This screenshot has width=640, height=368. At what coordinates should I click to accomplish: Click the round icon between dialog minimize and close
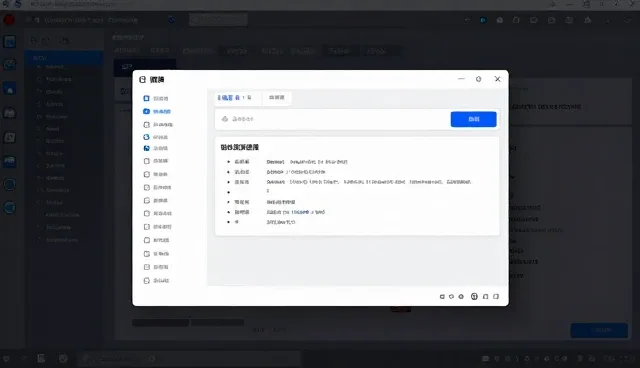click(478, 79)
